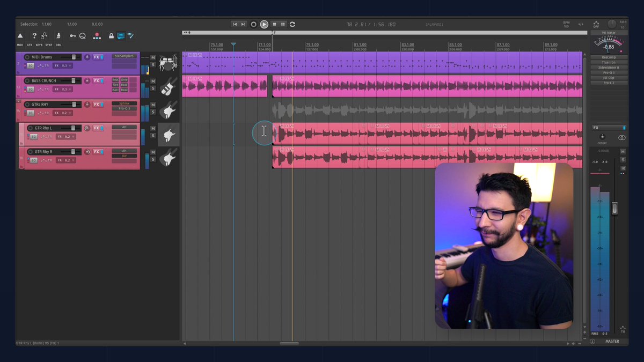Click the red record-routing toolbar icon
Screen dimensions: 644x362
tap(97, 36)
